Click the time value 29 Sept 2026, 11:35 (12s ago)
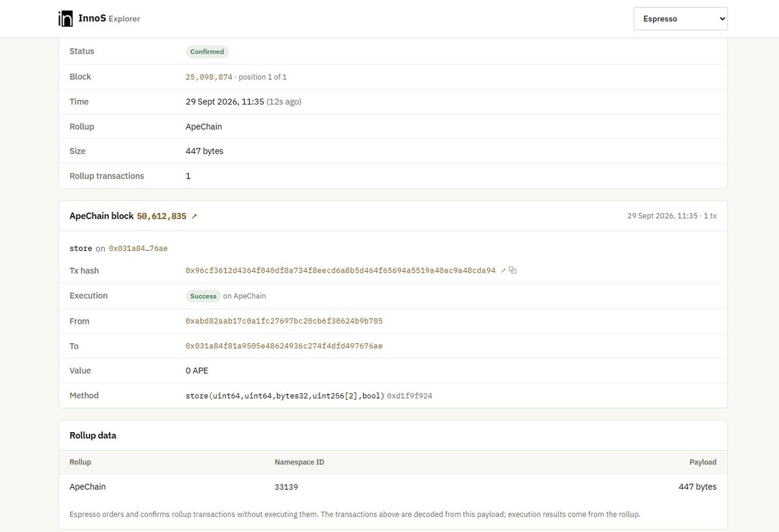Viewport: 779px width, 532px height. click(243, 102)
